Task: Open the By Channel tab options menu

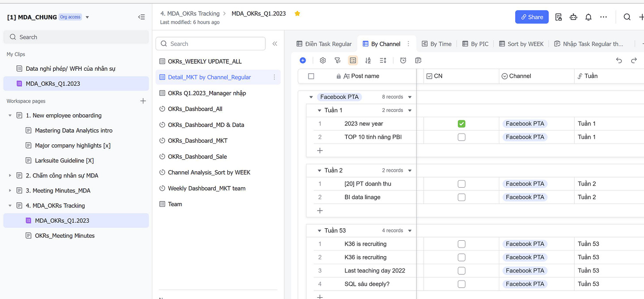Action: (408, 44)
